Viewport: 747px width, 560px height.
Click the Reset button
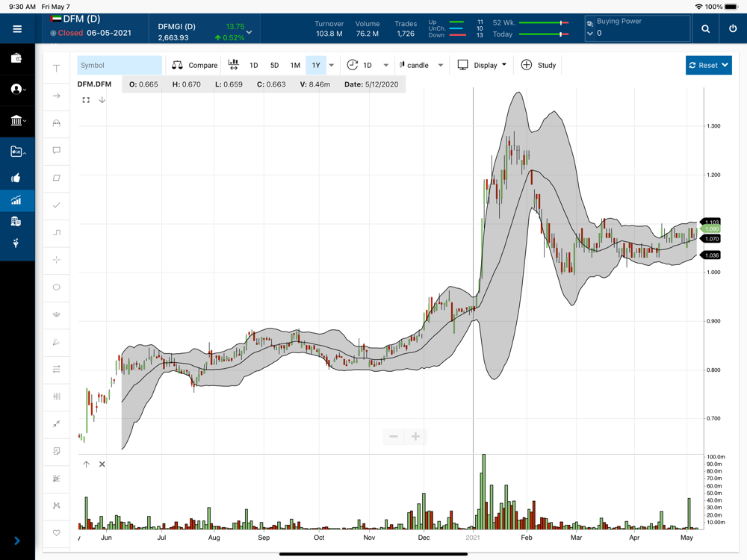point(708,65)
